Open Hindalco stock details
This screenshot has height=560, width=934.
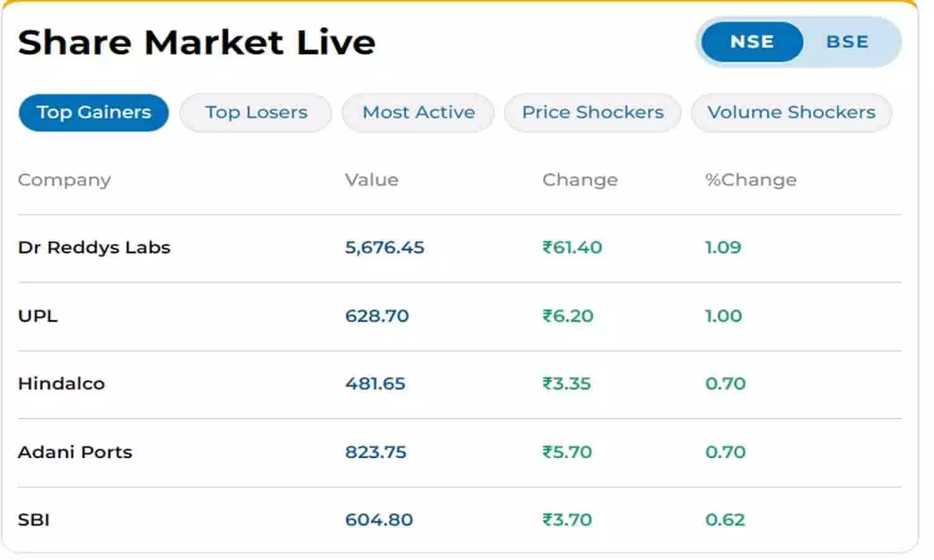62,383
